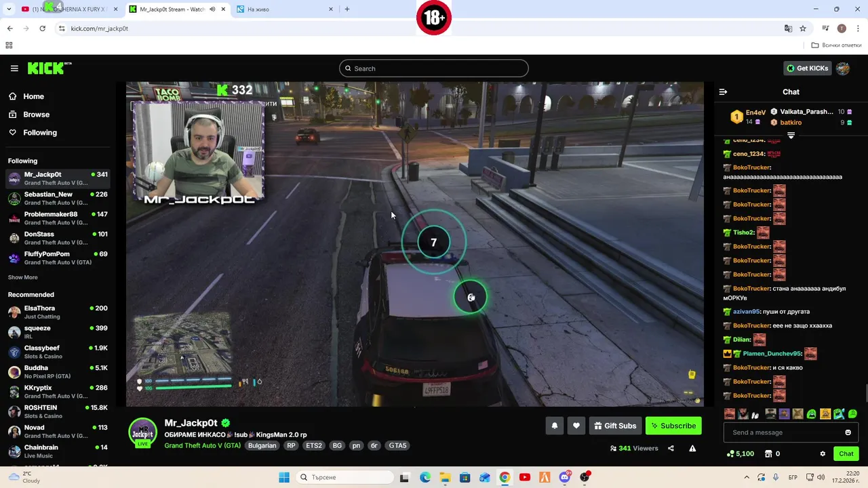This screenshot has width=868, height=488.
Task: Toggle follow heart button
Action: point(576,426)
